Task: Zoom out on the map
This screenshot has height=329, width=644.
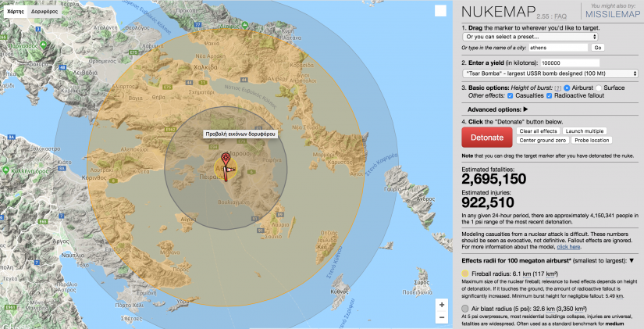Action: click(x=442, y=319)
